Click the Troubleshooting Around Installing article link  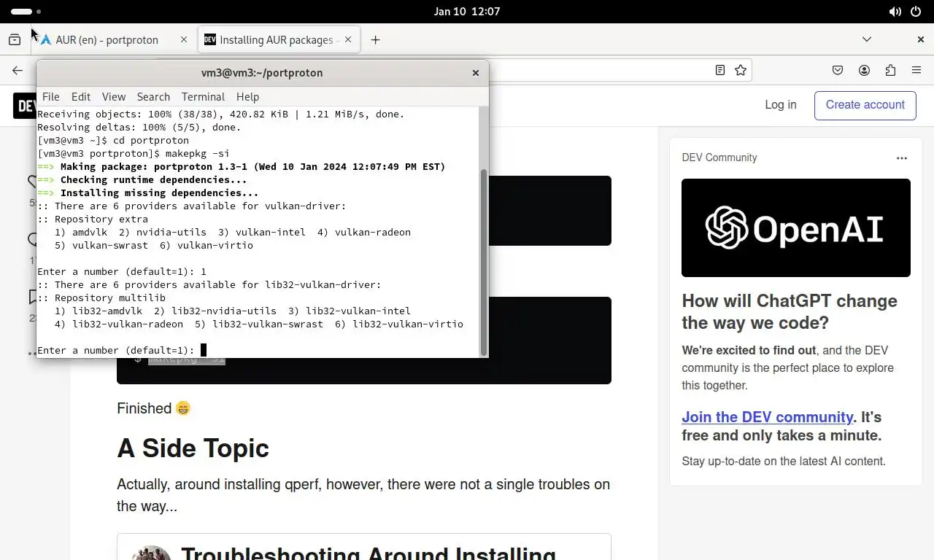coord(368,554)
